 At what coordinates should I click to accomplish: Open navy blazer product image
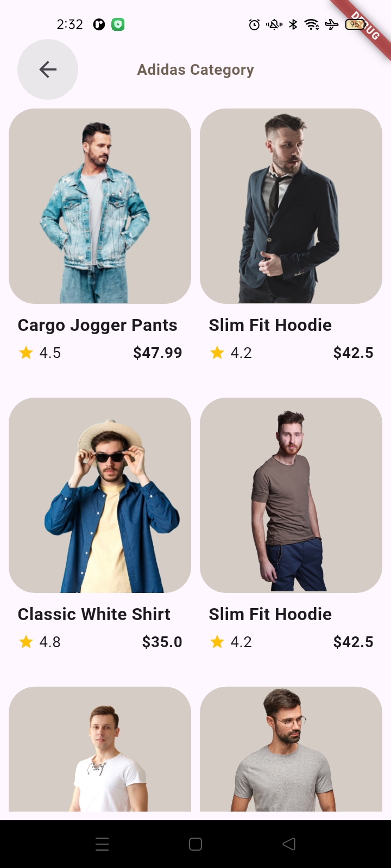click(291, 206)
